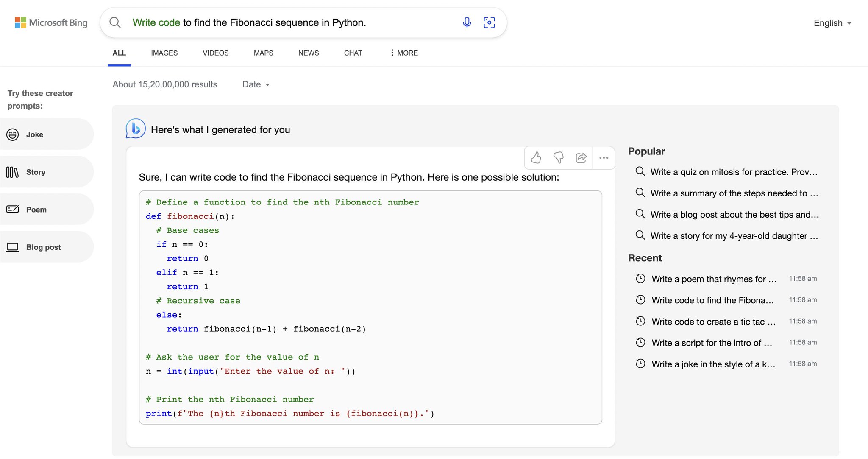Switch to the MAPS tab
The height and width of the screenshot is (459, 868).
tap(264, 53)
